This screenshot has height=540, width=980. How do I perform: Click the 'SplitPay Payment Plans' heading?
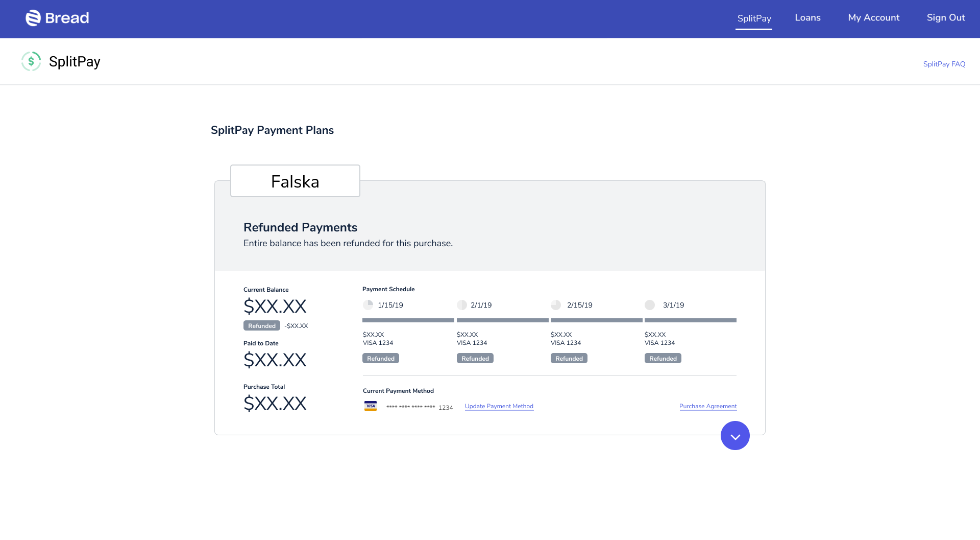click(272, 130)
